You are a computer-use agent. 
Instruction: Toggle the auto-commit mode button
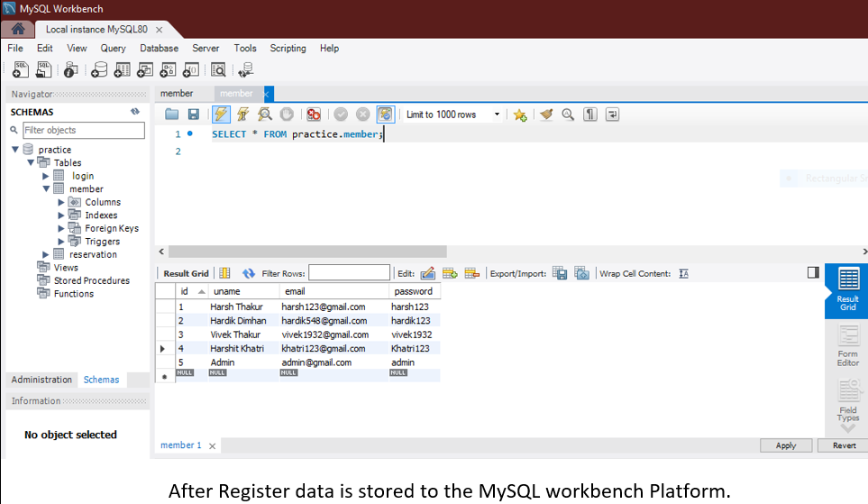385,115
